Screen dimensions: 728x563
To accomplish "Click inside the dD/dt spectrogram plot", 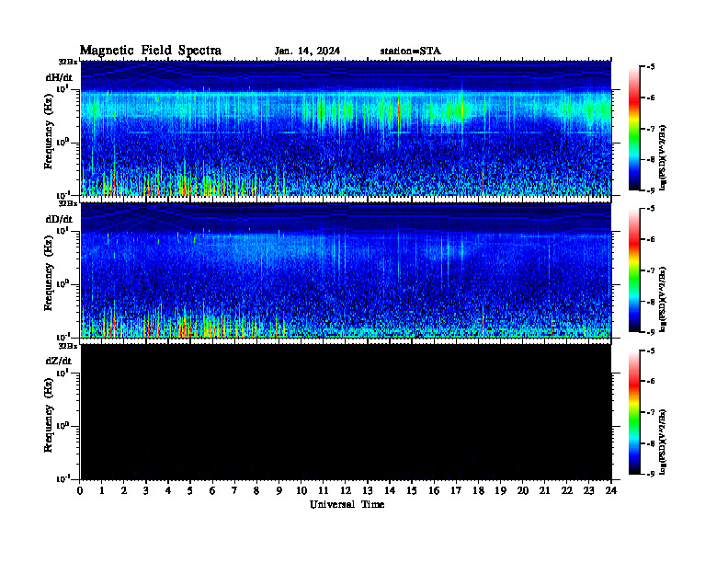I will pos(346,270).
